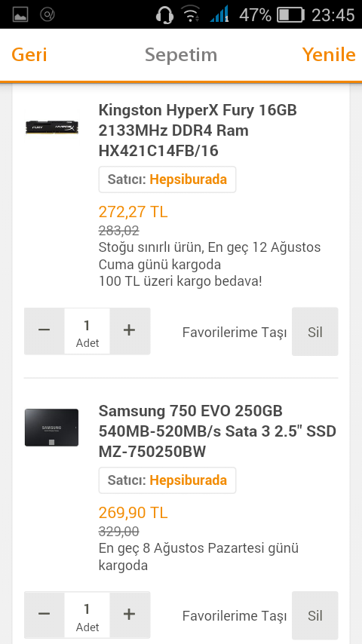Move Kingston RAM to favorites

[235, 333]
